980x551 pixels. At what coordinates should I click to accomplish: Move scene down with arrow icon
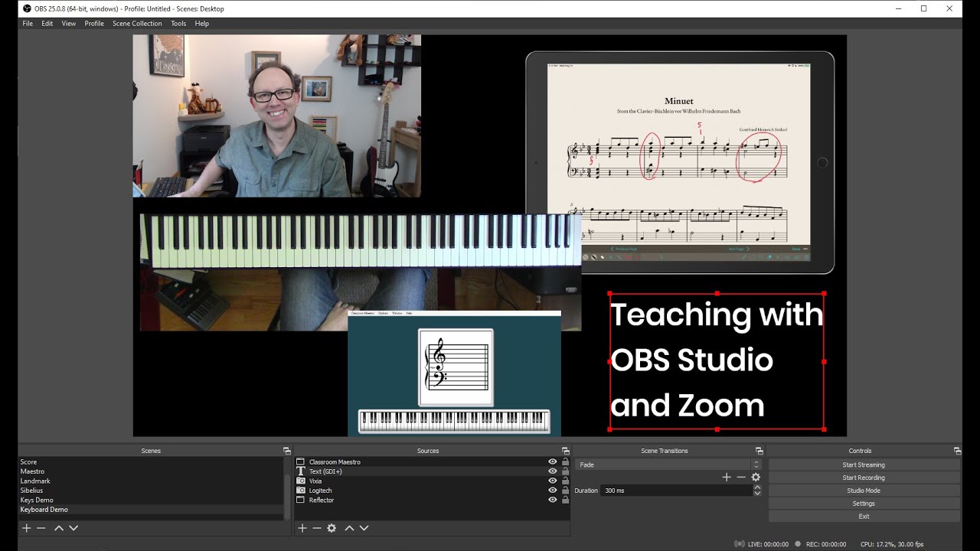tap(73, 528)
